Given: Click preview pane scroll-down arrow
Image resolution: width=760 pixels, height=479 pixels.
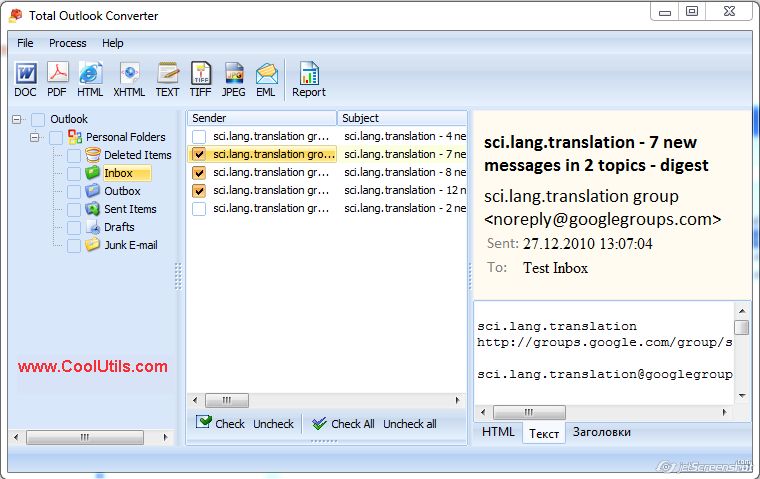Looking at the screenshot, I should [x=742, y=396].
